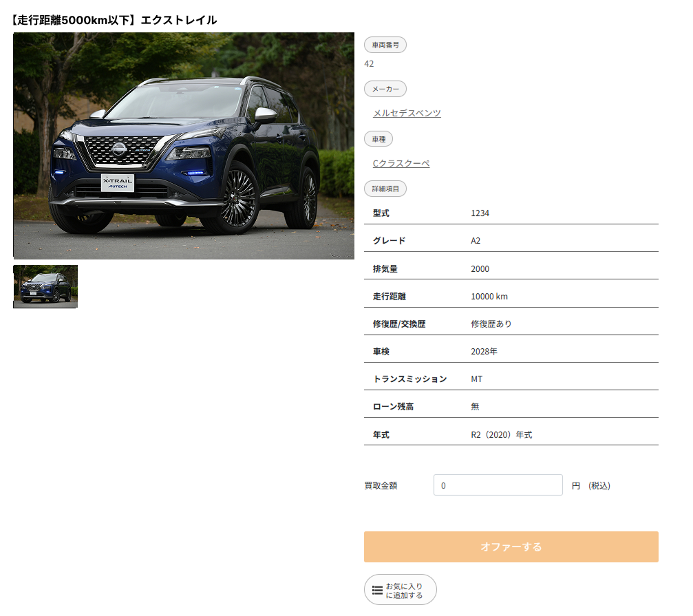Image resolution: width=693 pixels, height=616 pixels.
Task: Click the 詳細項目 label tag
Action: [385, 188]
